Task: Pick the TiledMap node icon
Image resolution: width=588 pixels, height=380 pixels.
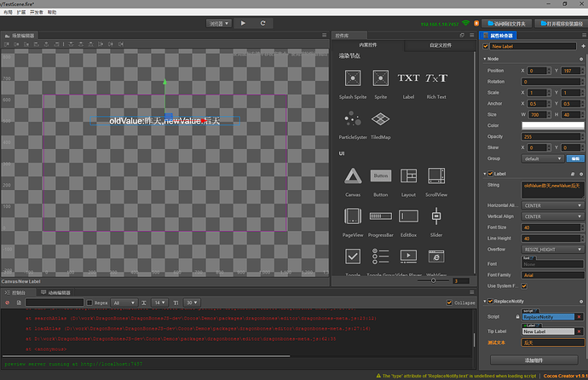Action: coord(380,118)
